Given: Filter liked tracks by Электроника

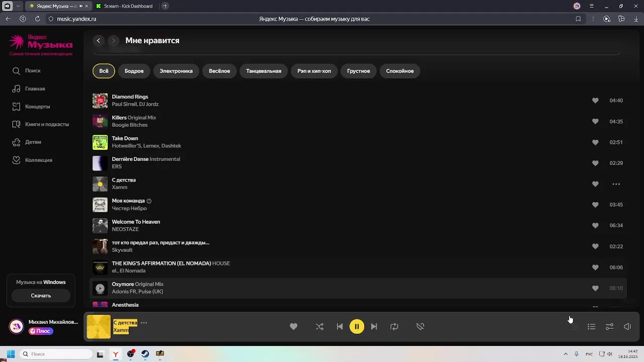Looking at the screenshot, I should (176, 71).
